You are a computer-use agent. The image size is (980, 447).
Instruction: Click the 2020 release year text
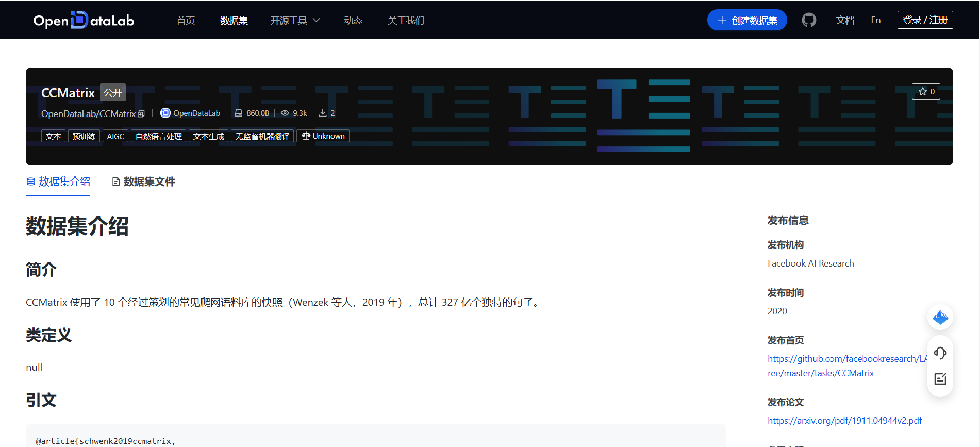[x=777, y=311]
